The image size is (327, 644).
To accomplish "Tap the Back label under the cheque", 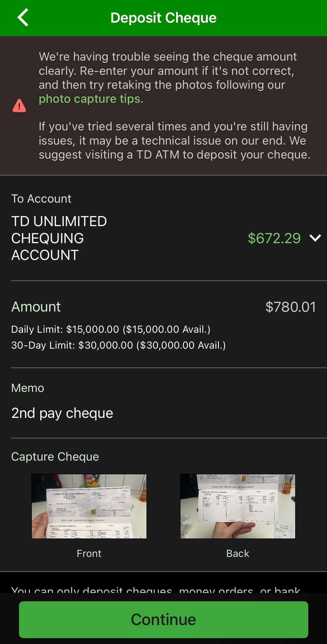I will (x=238, y=553).
